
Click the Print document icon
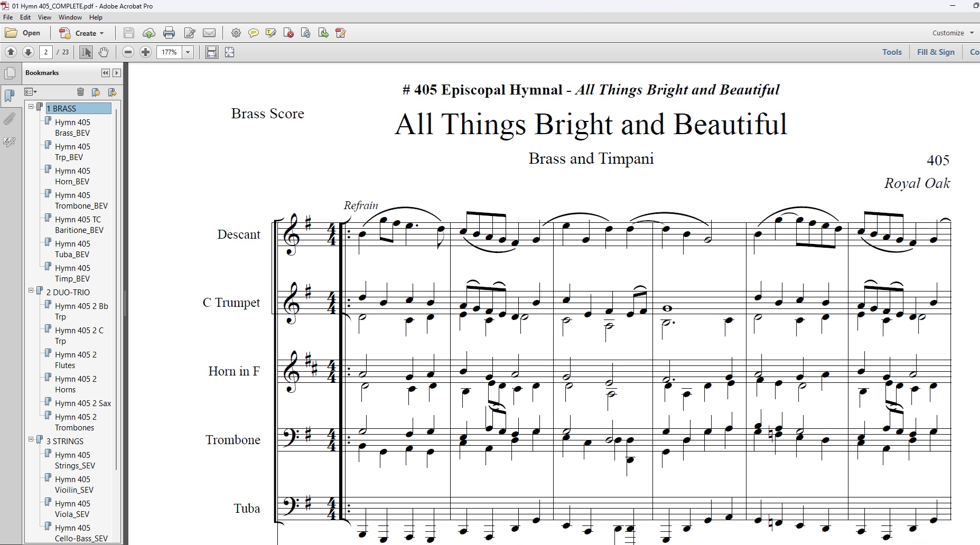pyautogui.click(x=169, y=33)
